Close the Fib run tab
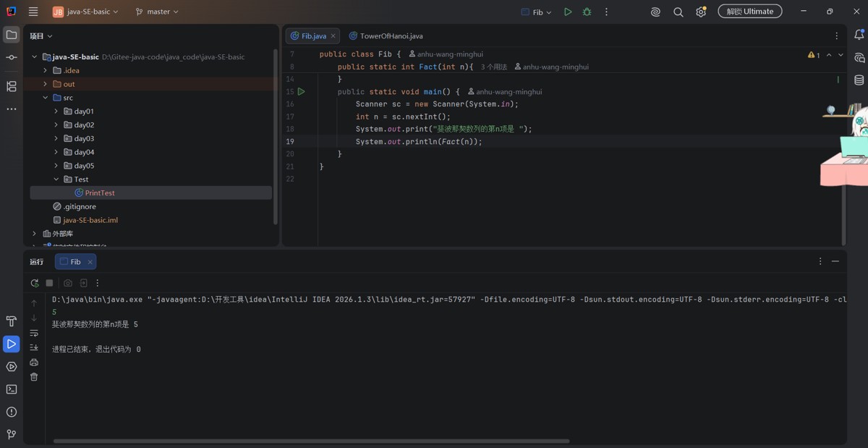The image size is (868, 448). click(90, 262)
